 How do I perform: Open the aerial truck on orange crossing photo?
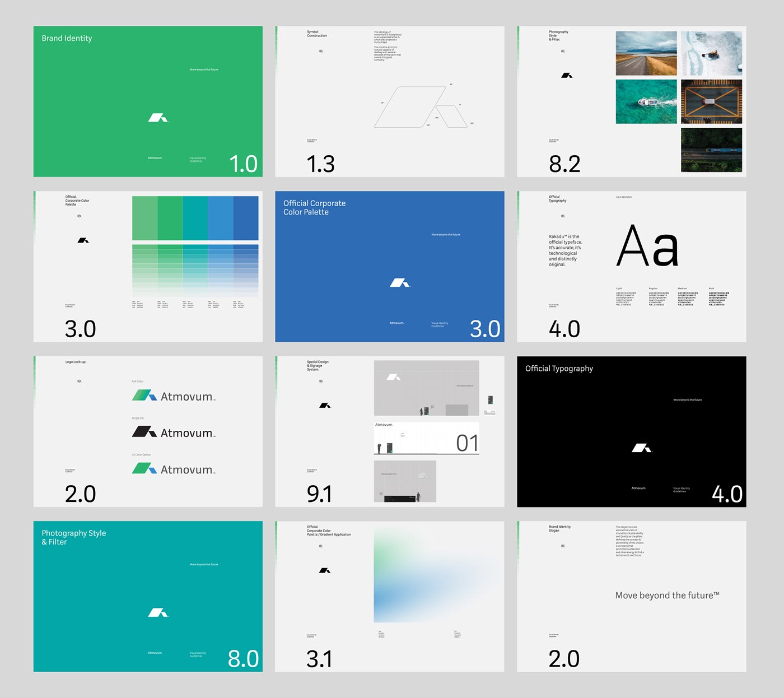pos(711,101)
